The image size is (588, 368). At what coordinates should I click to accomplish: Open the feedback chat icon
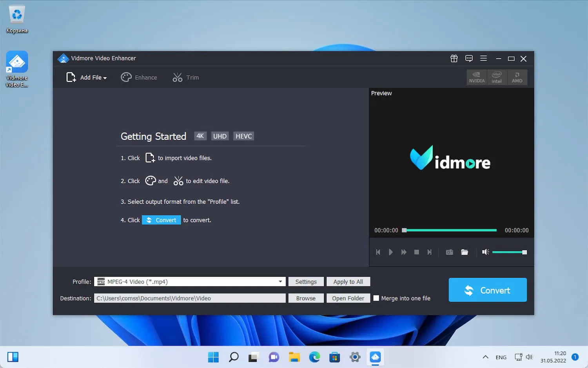click(469, 58)
